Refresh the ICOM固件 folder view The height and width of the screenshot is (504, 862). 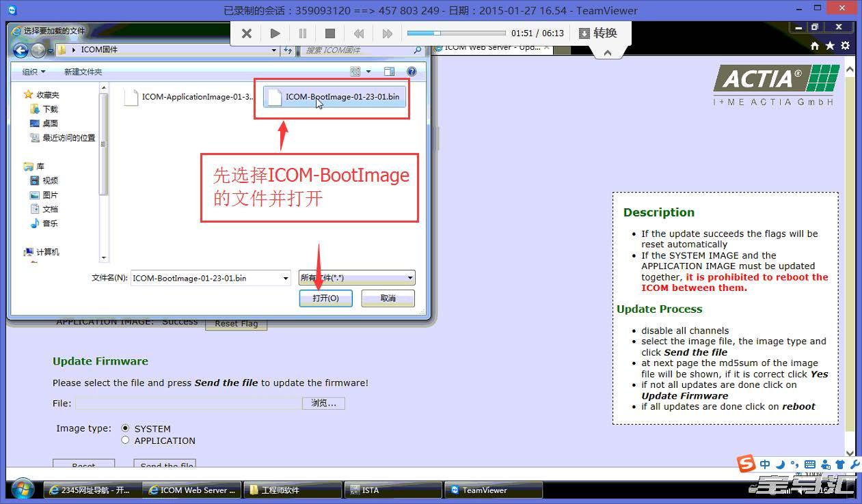tap(288, 50)
